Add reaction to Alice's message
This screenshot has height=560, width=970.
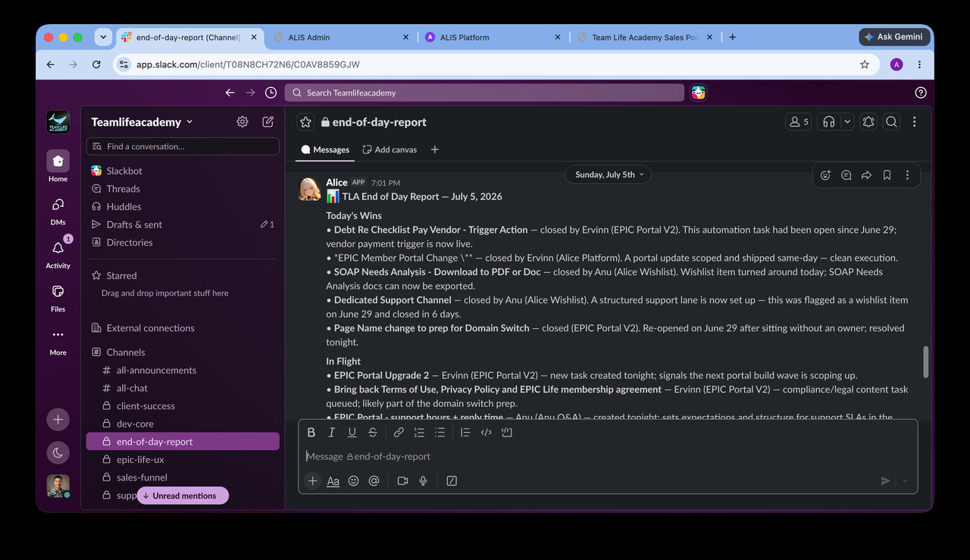[825, 175]
